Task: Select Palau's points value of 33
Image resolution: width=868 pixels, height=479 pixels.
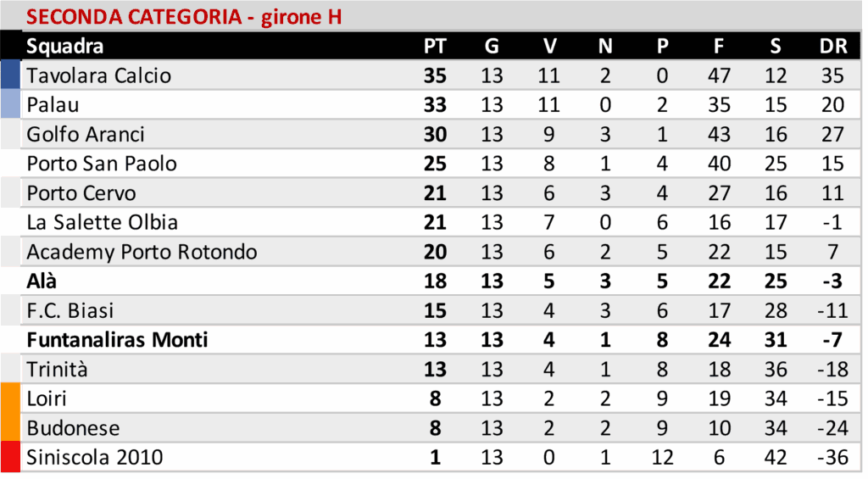Action: (x=434, y=105)
